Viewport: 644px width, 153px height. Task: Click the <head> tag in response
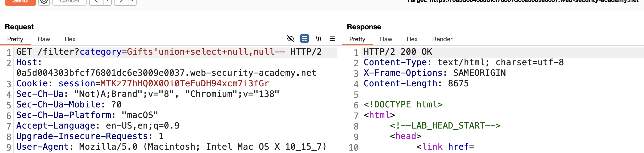(406, 136)
